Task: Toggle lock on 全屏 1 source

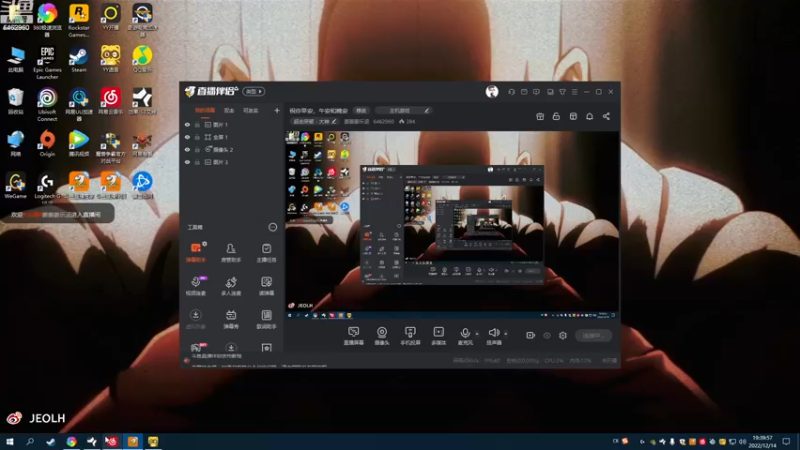Action: click(x=197, y=137)
